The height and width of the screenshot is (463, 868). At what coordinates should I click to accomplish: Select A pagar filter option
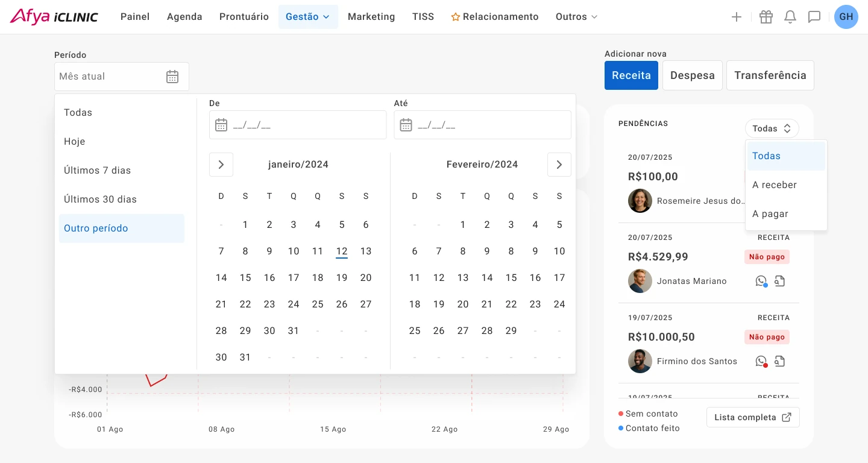(x=786, y=214)
